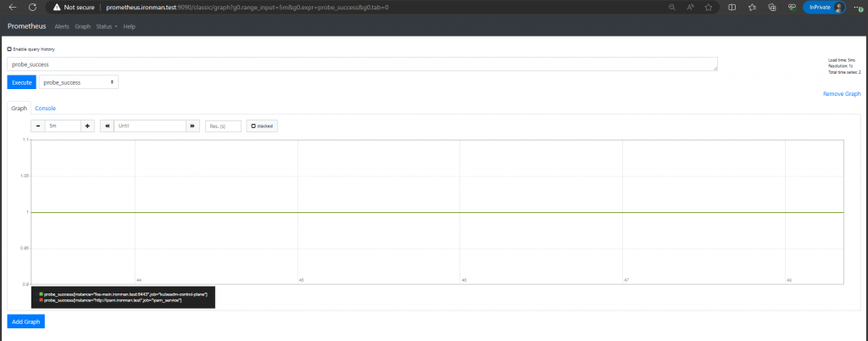Switch to the Console tab
The height and width of the screenshot is (341, 868).
(x=46, y=108)
